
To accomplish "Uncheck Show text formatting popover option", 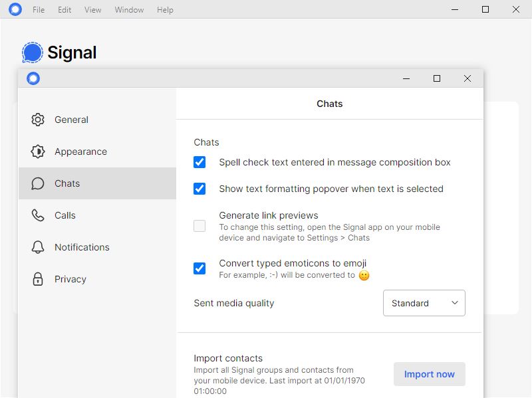I will pos(199,189).
